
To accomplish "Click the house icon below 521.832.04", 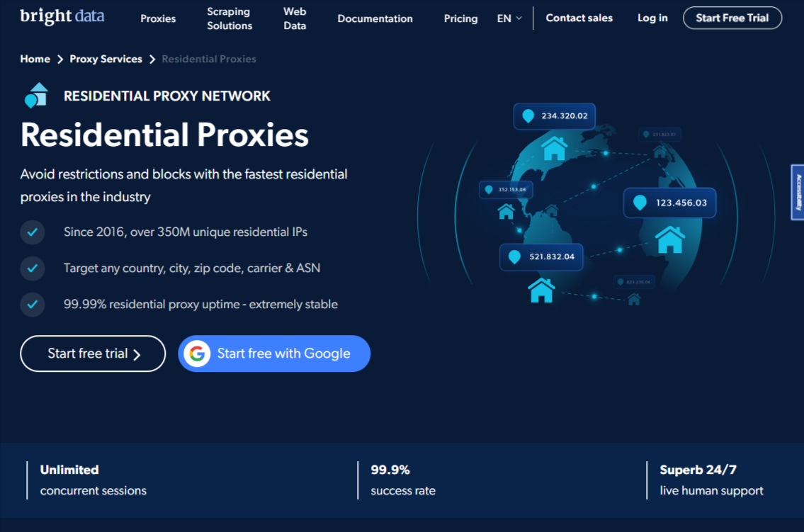I will [541, 290].
